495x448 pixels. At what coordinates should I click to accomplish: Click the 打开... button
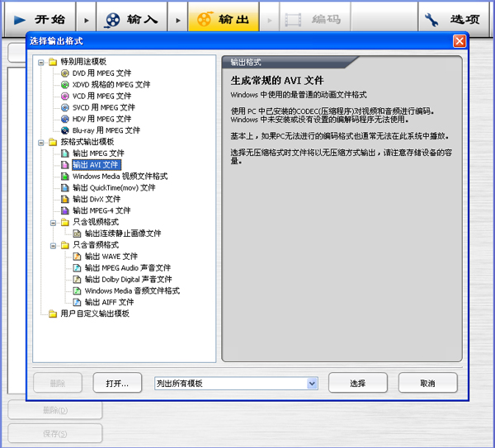(117, 383)
